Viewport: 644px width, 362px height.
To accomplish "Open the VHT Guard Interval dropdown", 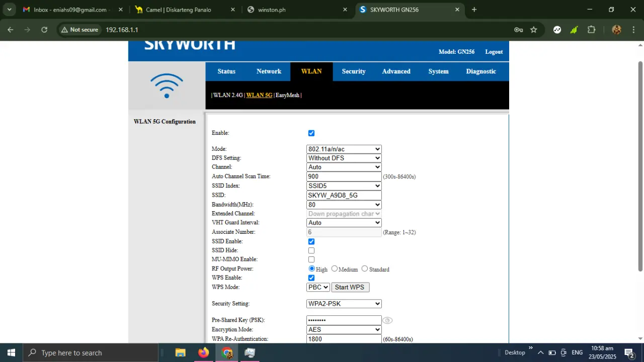I will coord(344,223).
